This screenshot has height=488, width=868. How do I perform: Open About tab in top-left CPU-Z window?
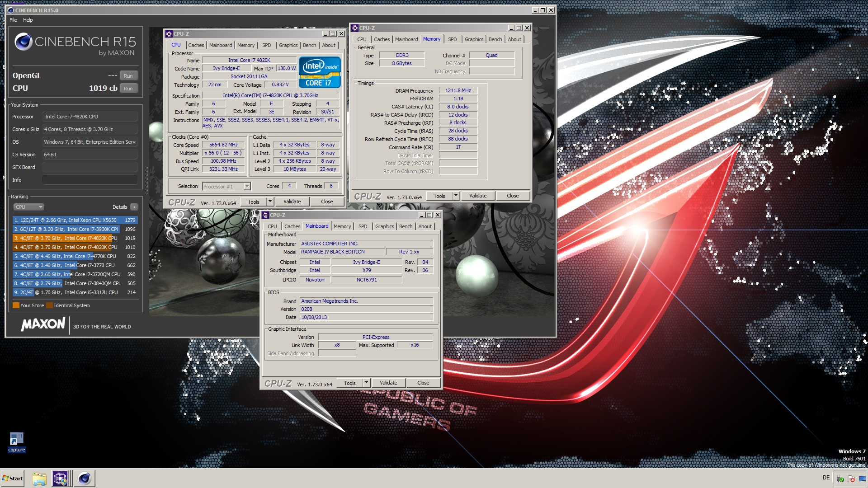[329, 45]
